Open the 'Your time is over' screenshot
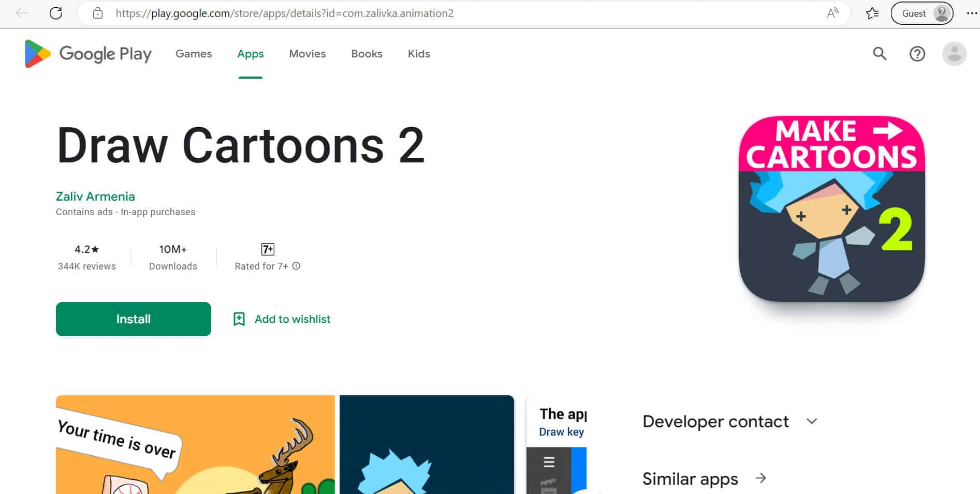This screenshot has width=980, height=494. 195,445
